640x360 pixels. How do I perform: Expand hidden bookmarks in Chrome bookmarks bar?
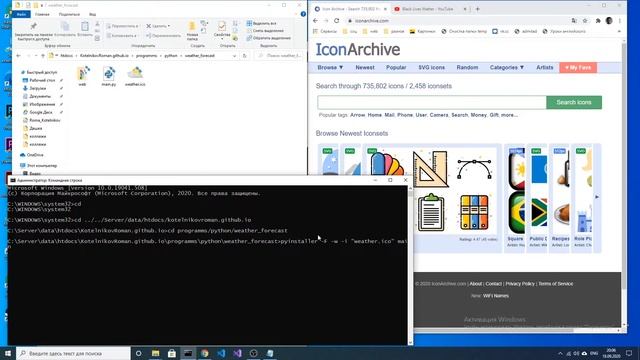(x=619, y=31)
